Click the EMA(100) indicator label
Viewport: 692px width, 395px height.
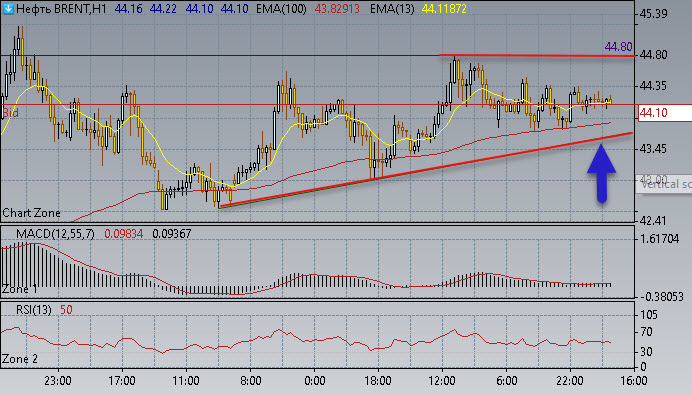pyautogui.click(x=281, y=9)
